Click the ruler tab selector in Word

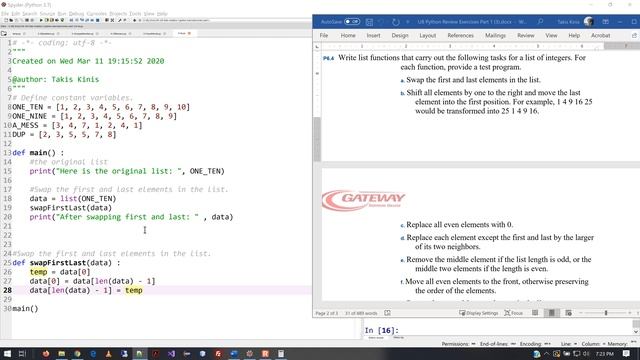[x=317, y=47]
